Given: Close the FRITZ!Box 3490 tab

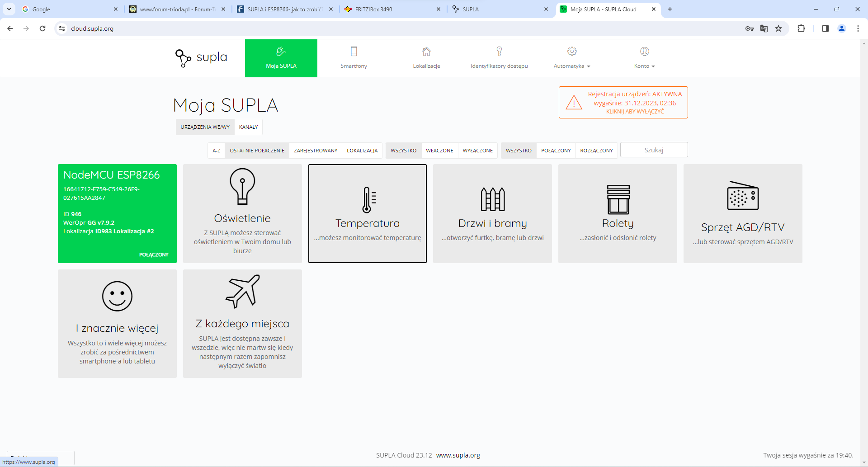Looking at the screenshot, I should 439,9.
